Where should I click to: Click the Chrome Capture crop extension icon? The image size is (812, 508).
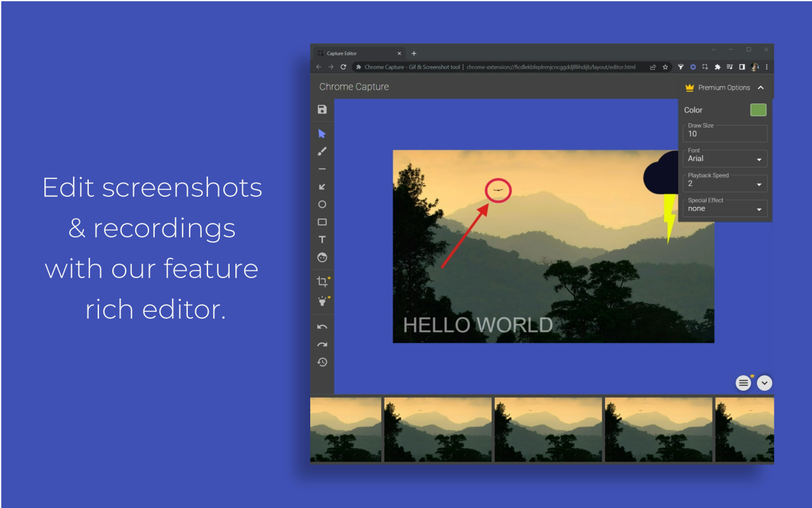(x=705, y=67)
